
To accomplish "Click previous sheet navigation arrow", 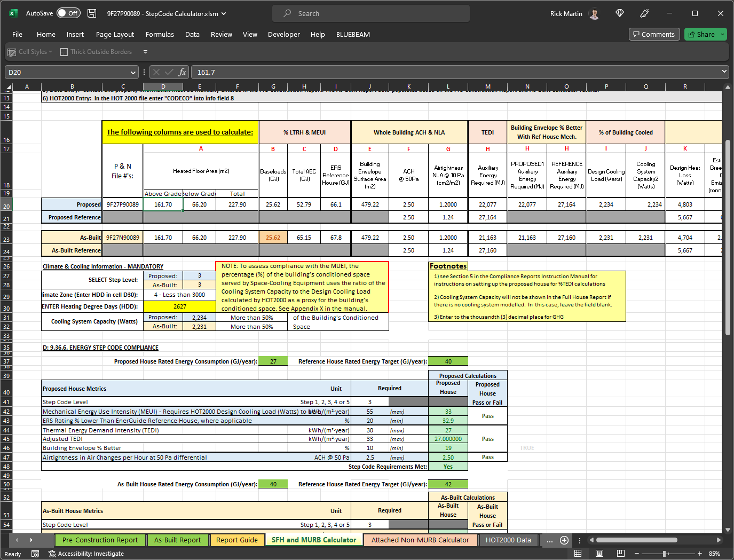I will 17,540.
